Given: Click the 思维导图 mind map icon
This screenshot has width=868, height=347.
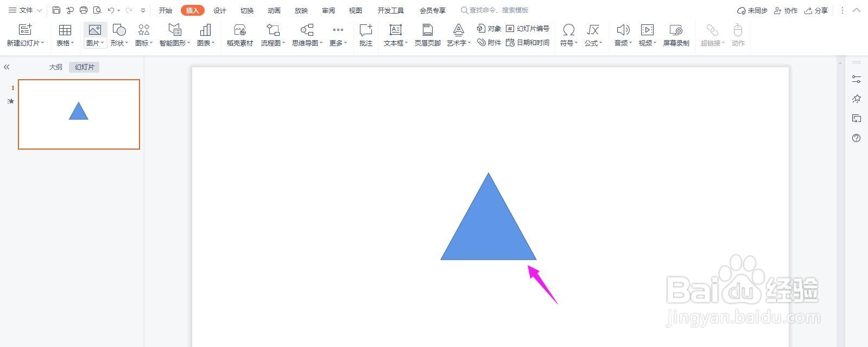Looking at the screenshot, I should (x=307, y=30).
